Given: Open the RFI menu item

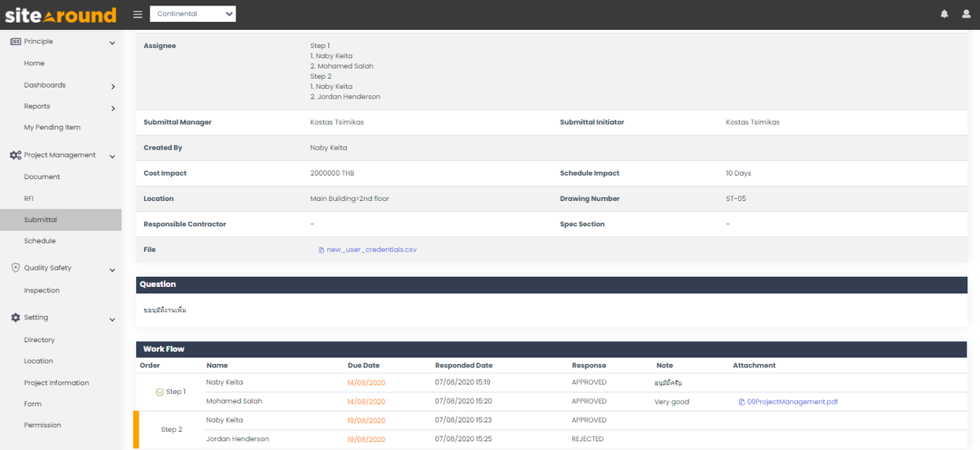Looking at the screenshot, I should point(29,199).
